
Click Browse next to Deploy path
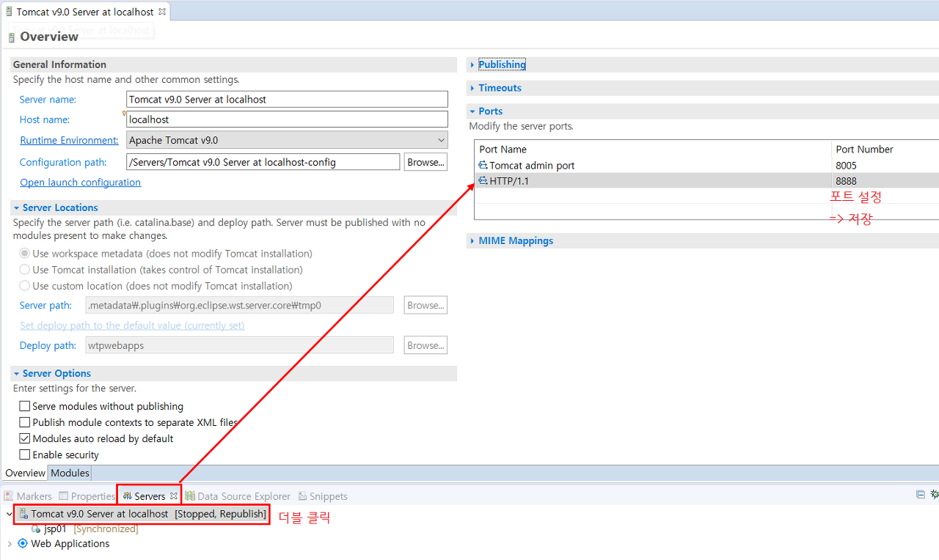tap(425, 345)
